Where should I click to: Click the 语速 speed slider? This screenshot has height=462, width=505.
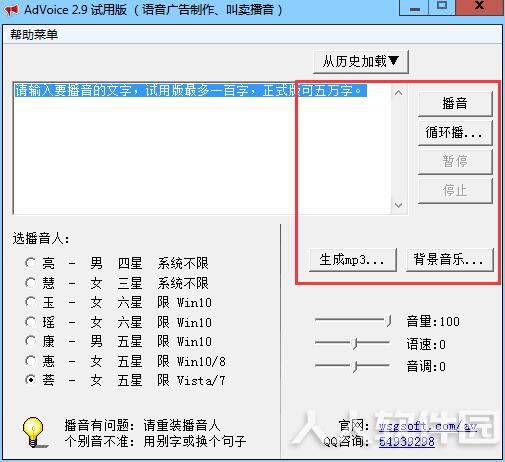(x=353, y=343)
